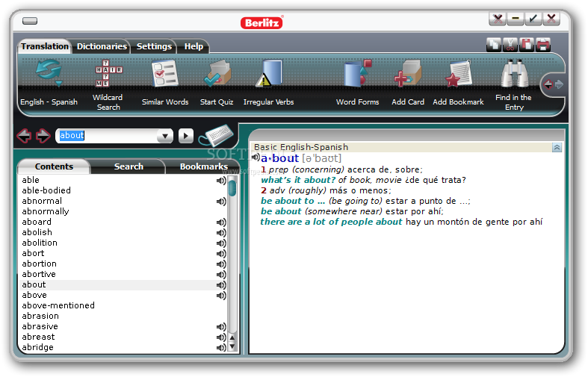This screenshot has width=588, height=377.
Task: Click phrase 'be about to ...' in entry
Action: (x=293, y=201)
